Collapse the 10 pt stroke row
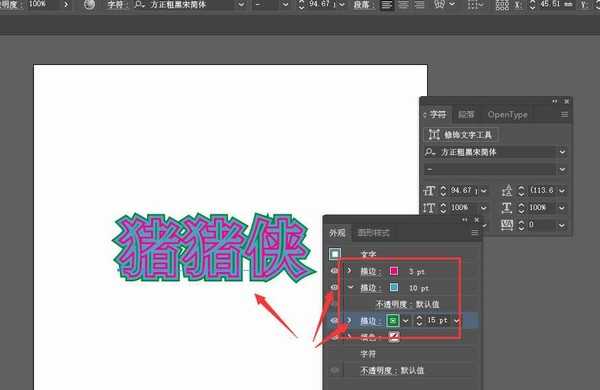Viewport: 600px width, 390px height. (x=350, y=287)
